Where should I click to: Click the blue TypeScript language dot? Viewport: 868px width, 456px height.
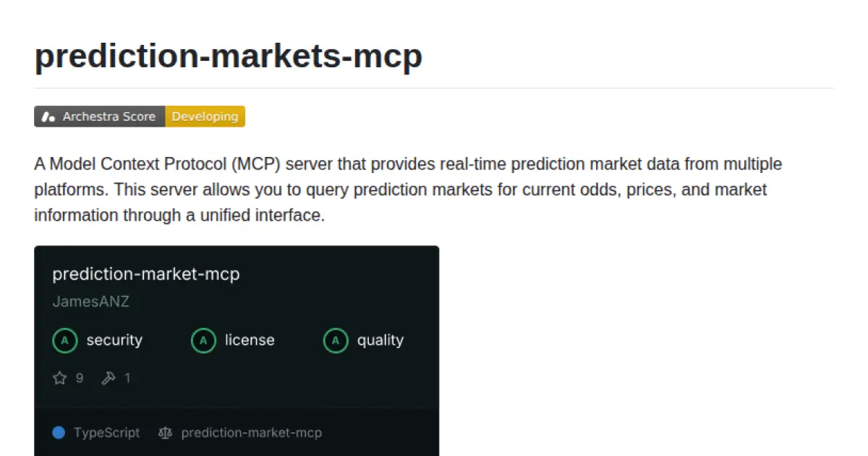click(58, 432)
